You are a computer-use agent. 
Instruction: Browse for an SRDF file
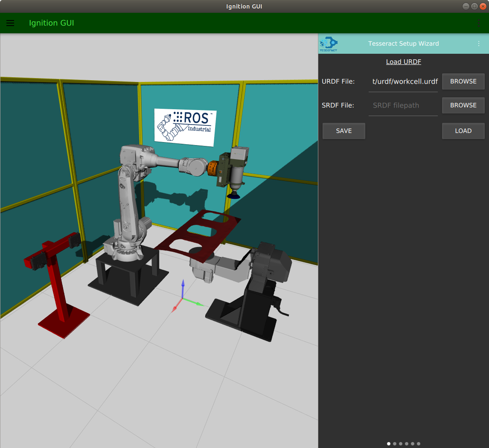pyautogui.click(x=463, y=105)
